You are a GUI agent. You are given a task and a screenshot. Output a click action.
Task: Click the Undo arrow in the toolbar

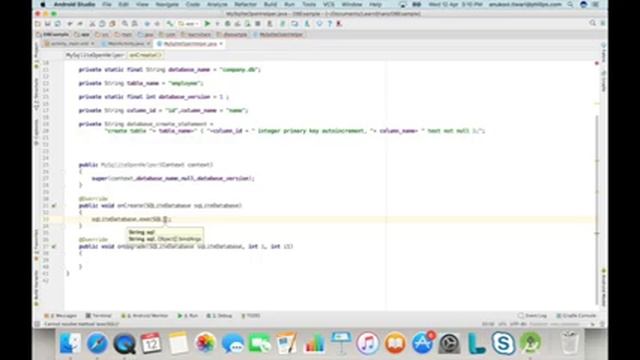pyautogui.click(x=70, y=24)
